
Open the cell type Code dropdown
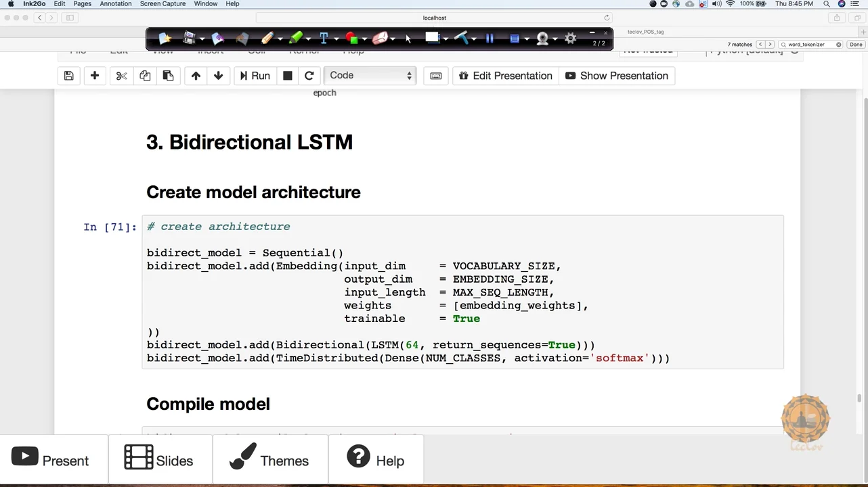[x=370, y=76]
